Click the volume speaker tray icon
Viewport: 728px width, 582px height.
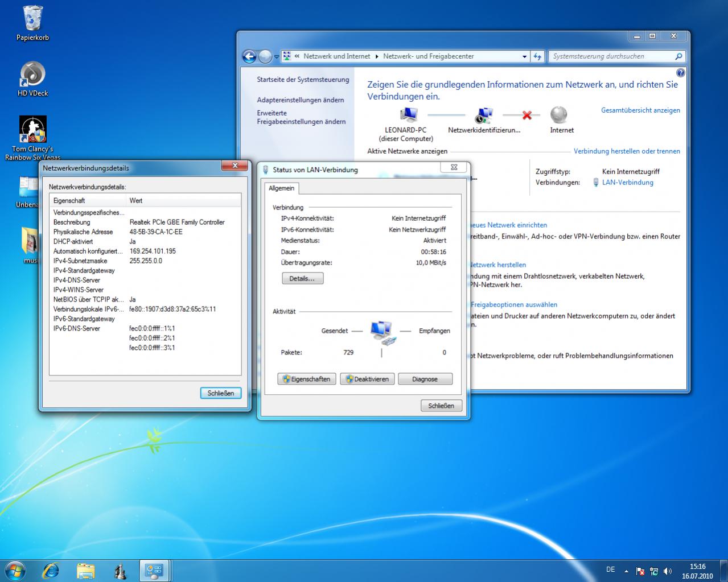tap(667, 571)
